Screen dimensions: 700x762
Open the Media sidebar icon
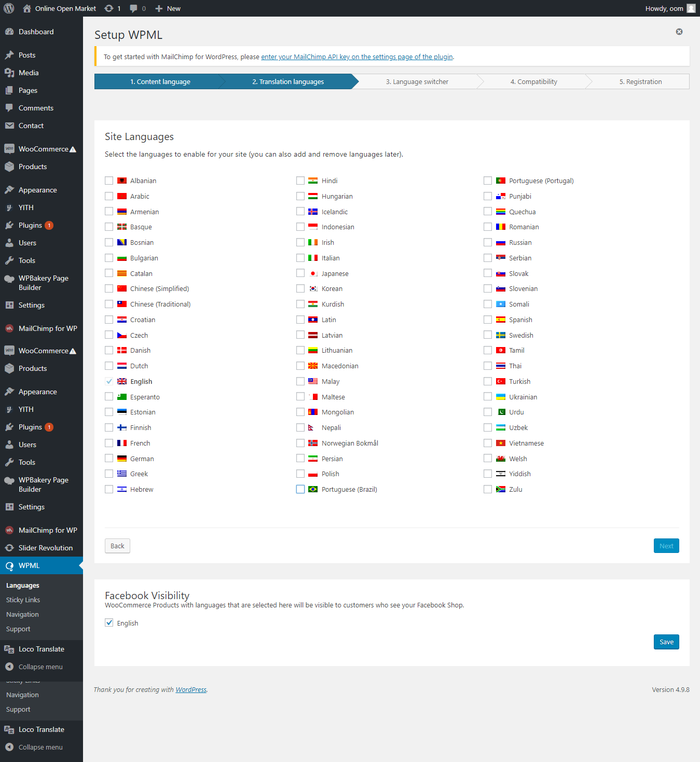(x=9, y=73)
